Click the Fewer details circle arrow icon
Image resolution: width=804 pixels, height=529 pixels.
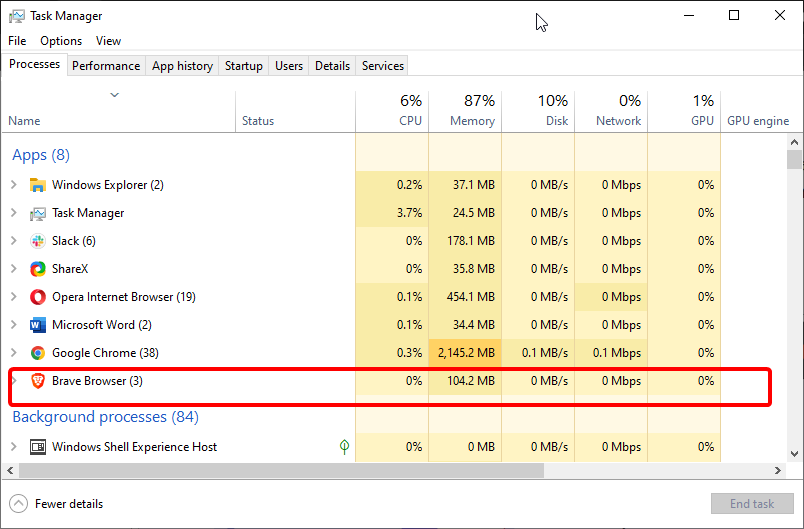point(18,504)
